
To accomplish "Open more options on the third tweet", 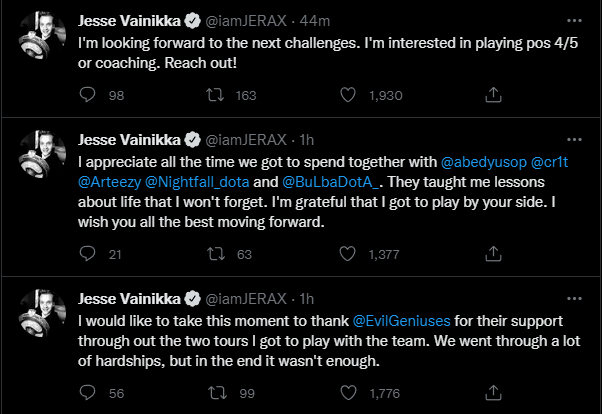I will coord(573,299).
